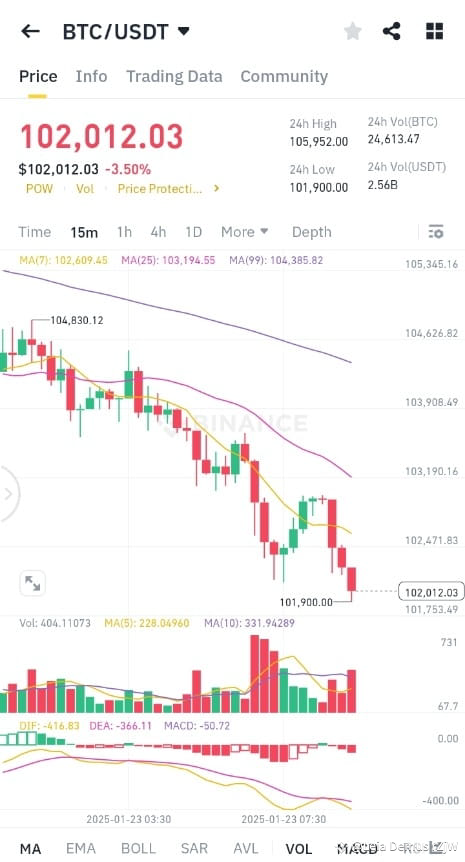Tap the POW tag link
The image size is (465, 862).
pos(40,189)
